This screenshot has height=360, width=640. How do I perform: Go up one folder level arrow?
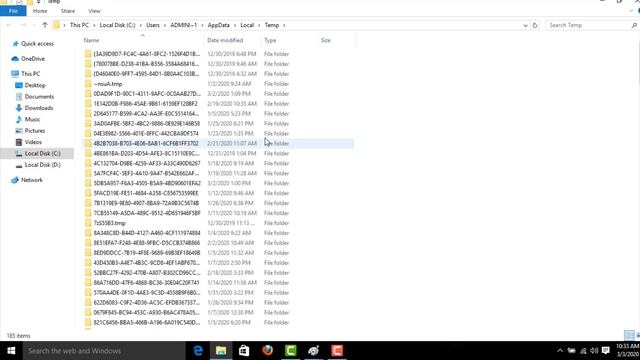click(45, 25)
